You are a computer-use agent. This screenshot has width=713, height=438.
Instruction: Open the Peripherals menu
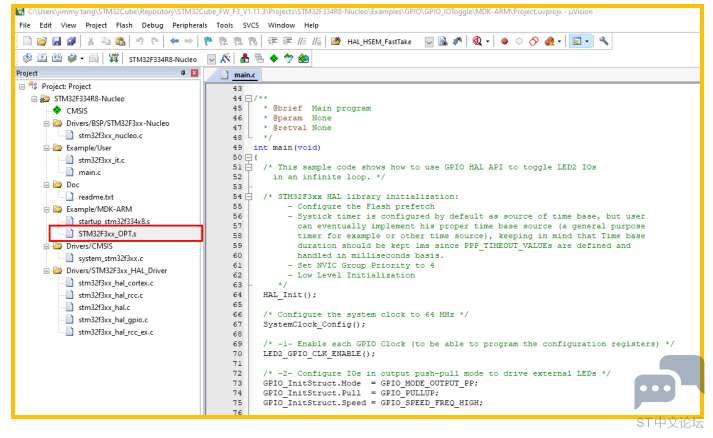click(x=190, y=25)
